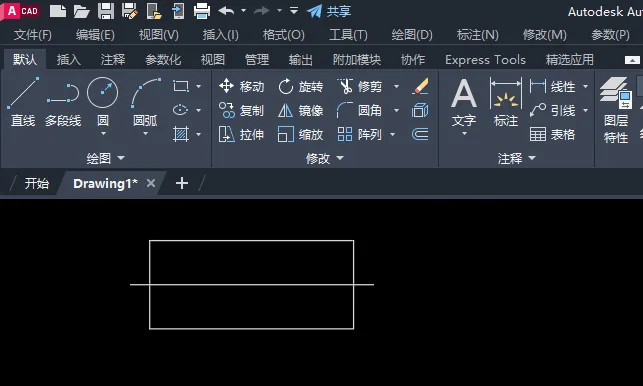Activate the Scale (缩放) tool
The image size is (643, 386).
(301, 134)
